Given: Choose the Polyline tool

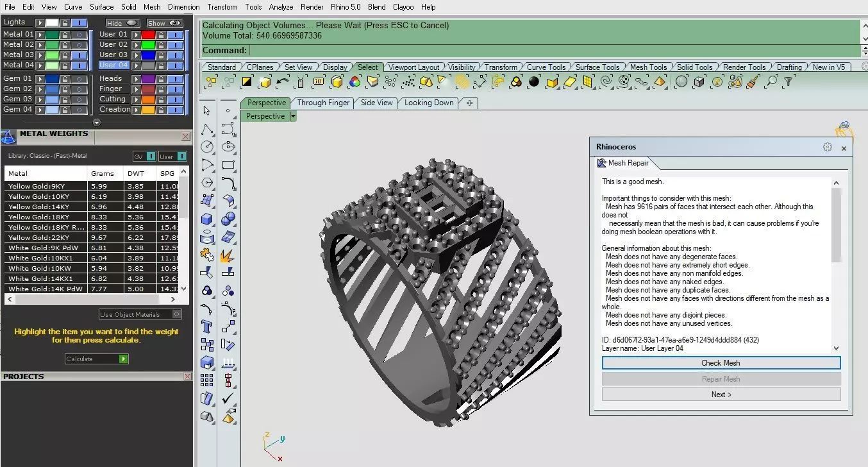Looking at the screenshot, I should tap(207, 129).
